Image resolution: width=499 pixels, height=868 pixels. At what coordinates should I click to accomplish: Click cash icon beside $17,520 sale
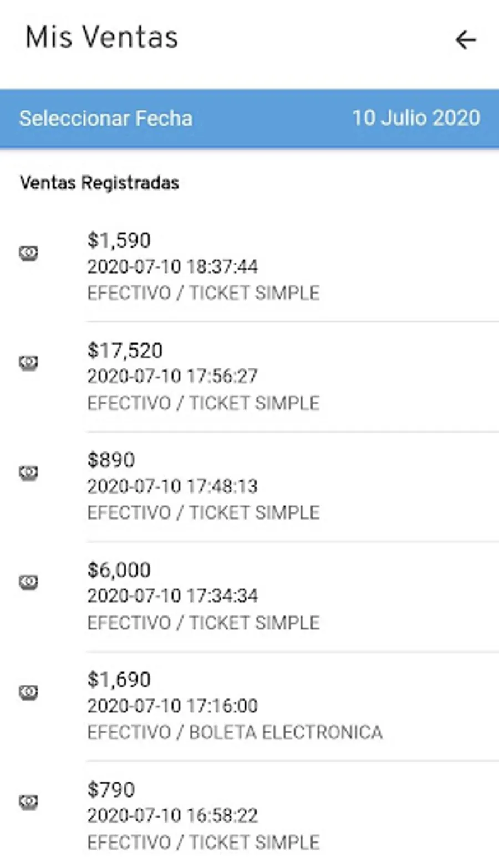point(29,363)
